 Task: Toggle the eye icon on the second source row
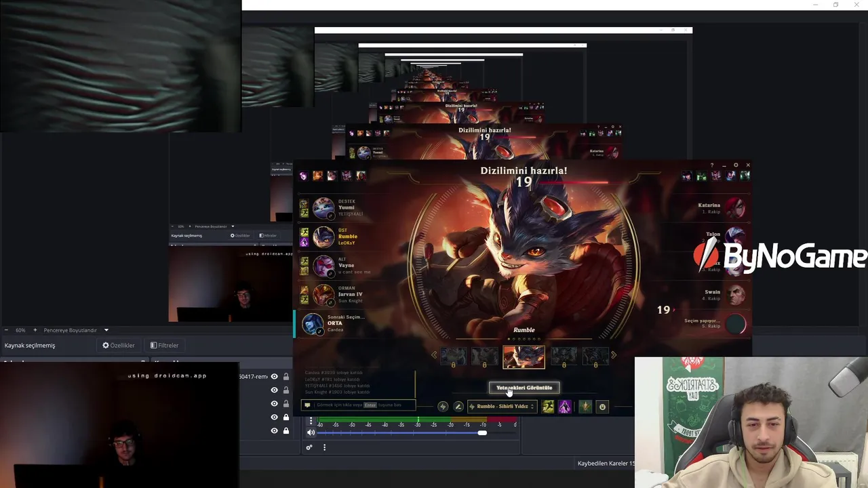pyautogui.click(x=274, y=390)
